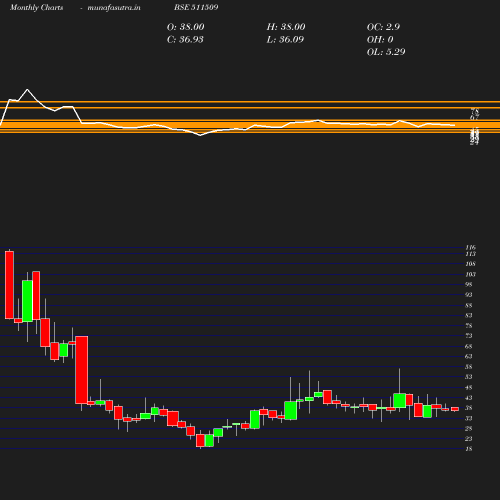Viewport: 500px width, 500px height.
Task: Click the "Monthly Charts" title text
Action: click(x=36, y=7)
